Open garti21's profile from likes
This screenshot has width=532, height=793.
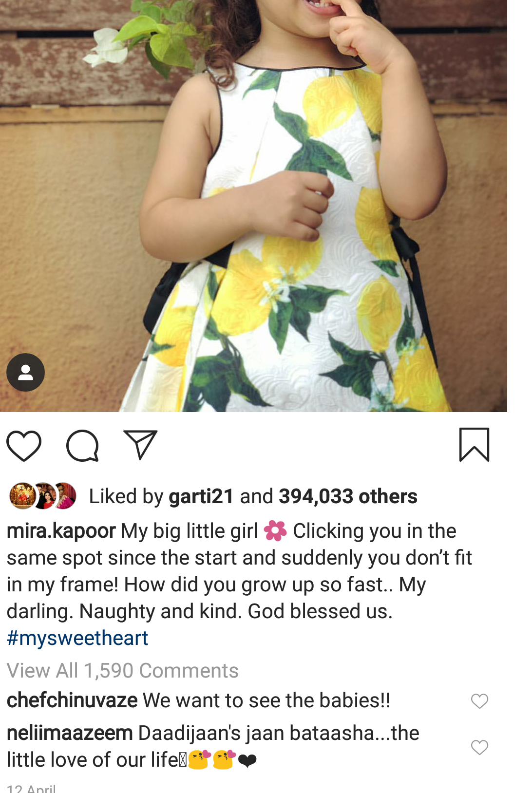tap(201, 496)
